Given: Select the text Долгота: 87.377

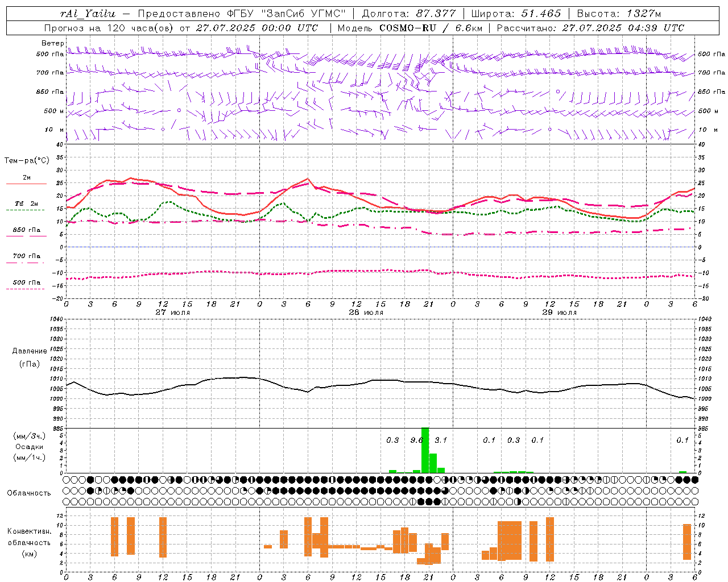Looking at the screenshot, I should [409, 14].
